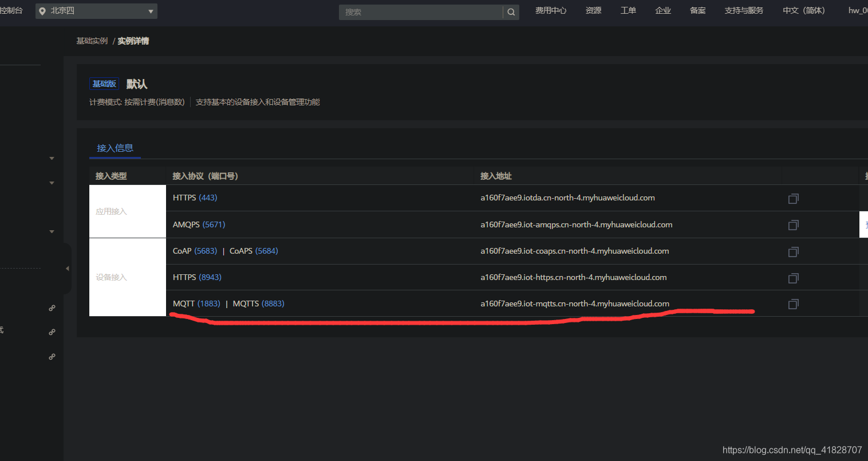Viewport: 868px width, 461px height.
Task: Click the 实例详情 breadcrumb text
Action: pyautogui.click(x=133, y=41)
